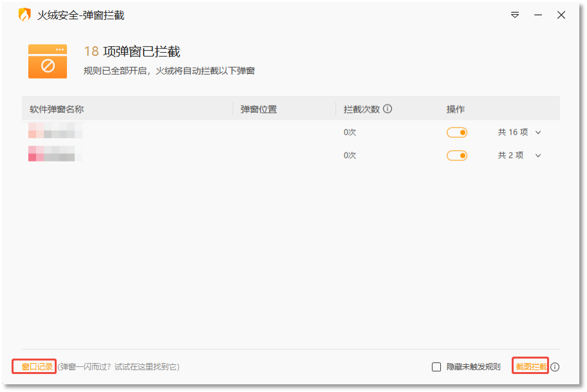
Task: Click the 弹窗位置 column header
Action: point(258,109)
